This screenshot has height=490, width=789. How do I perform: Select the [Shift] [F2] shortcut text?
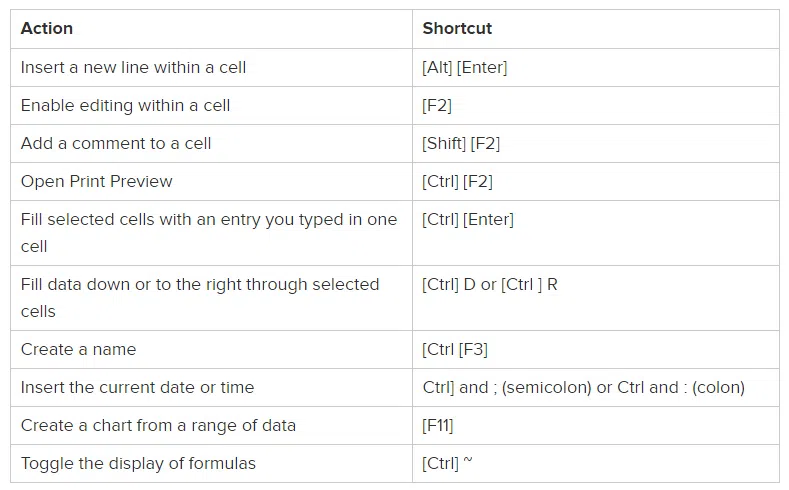(x=461, y=144)
